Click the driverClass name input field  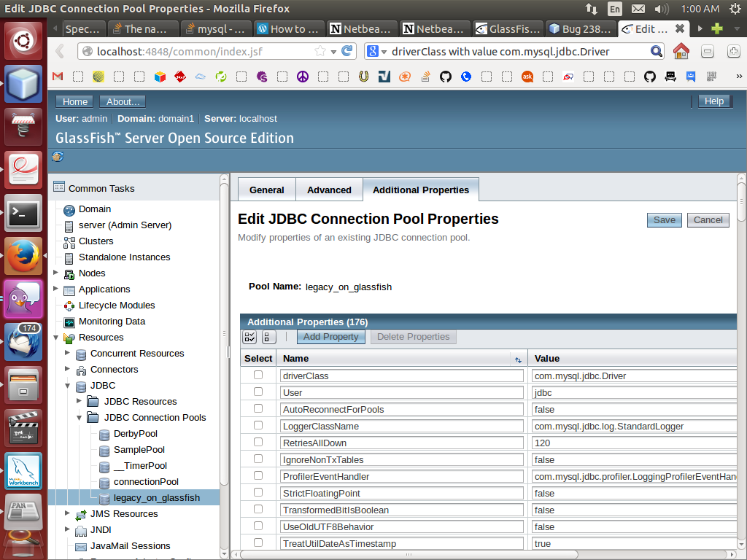tap(402, 376)
